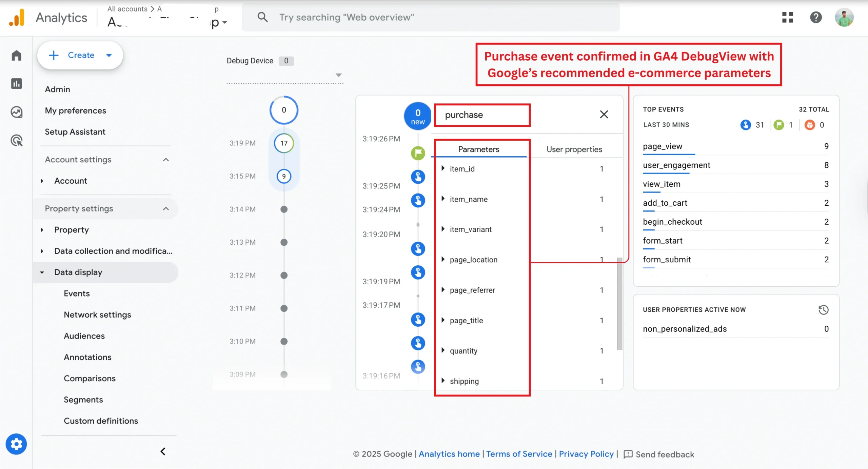The width and height of the screenshot is (868, 469).
Task: Open the Explore icon in sidebar
Action: [x=16, y=112]
